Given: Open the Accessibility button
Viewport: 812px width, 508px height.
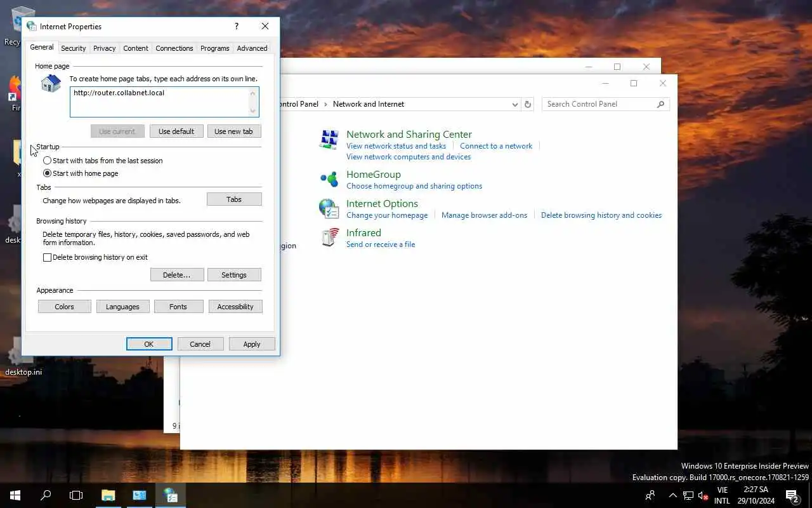Looking at the screenshot, I should [235, 307].
